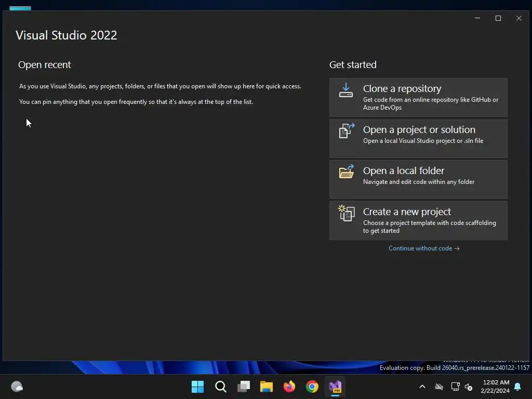The height and width of the screenshot is (399, 532).
Task: Maximize the Visual Studio 2022 window
Action: coord(498,18)
